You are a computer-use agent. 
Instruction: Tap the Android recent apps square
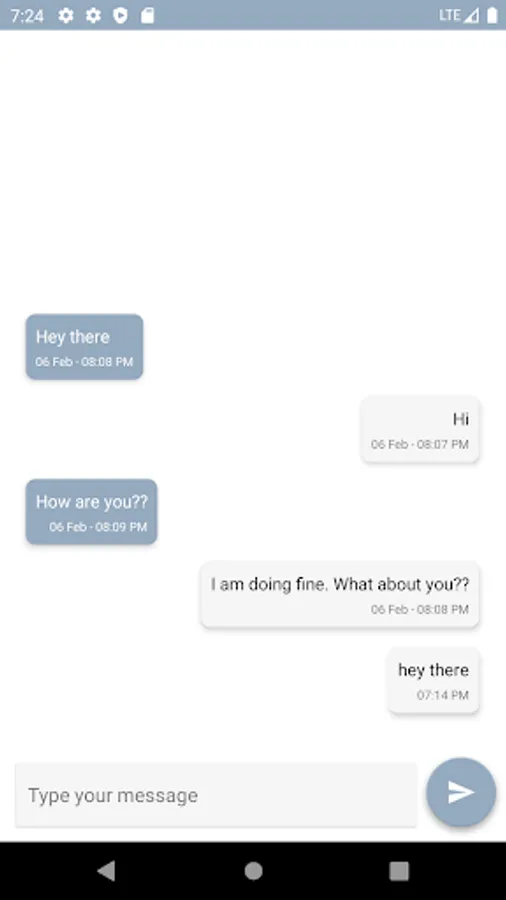(399, 871)
